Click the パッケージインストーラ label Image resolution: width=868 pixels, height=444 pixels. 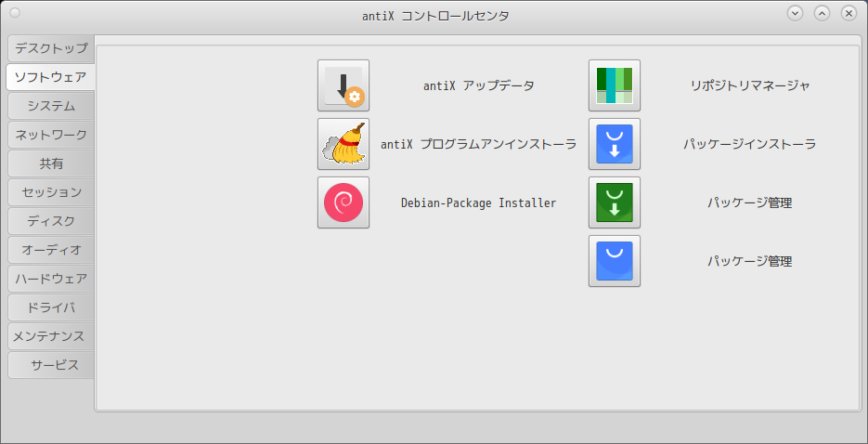tap(750, 145)
